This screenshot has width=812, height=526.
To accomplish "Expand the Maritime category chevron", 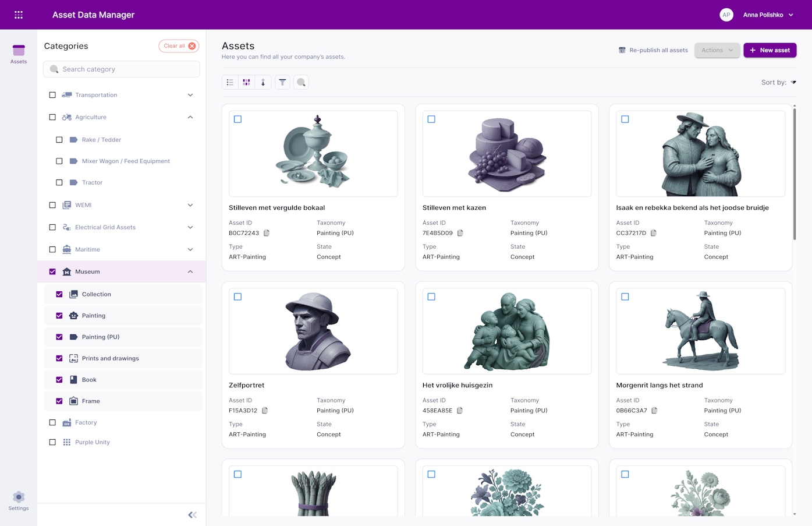I will (x=190, y=249).
